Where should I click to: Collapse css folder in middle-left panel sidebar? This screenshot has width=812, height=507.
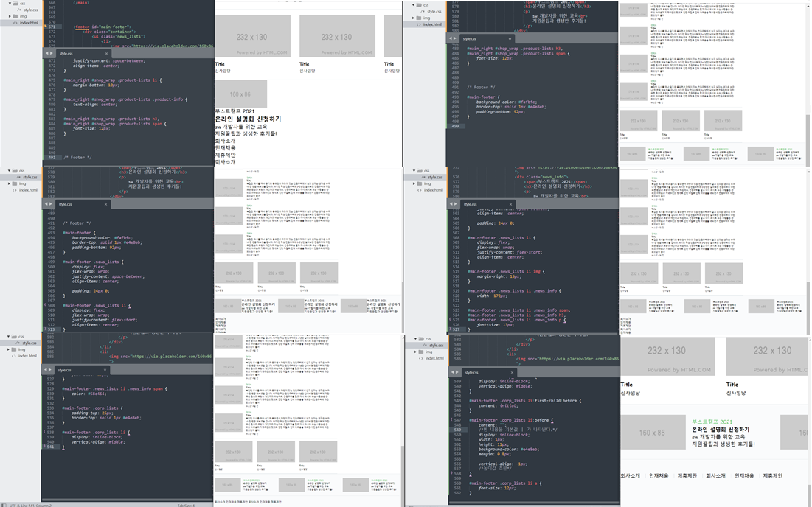click(x=10, y=170)
